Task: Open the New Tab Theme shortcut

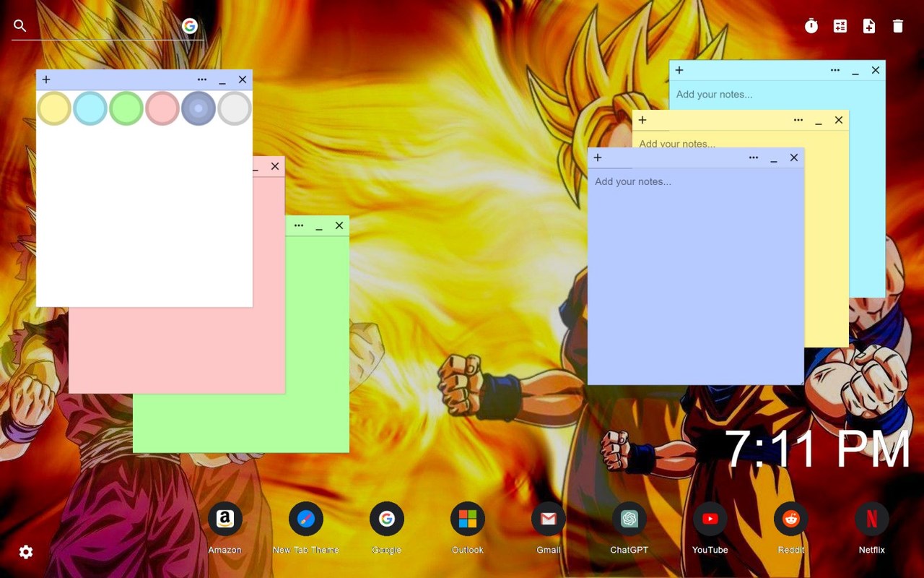Action: [306, 519]
